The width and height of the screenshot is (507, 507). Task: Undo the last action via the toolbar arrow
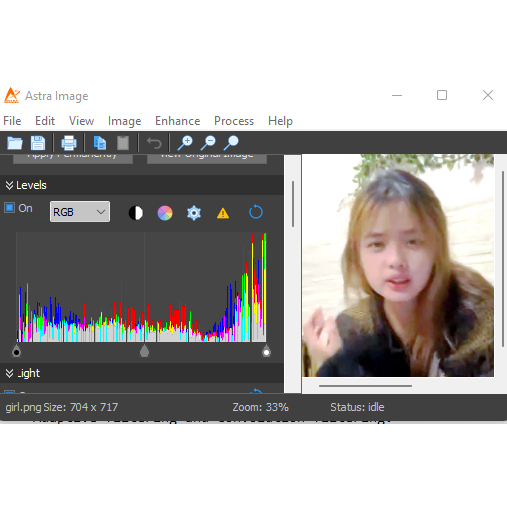click(x=154, y=143)
